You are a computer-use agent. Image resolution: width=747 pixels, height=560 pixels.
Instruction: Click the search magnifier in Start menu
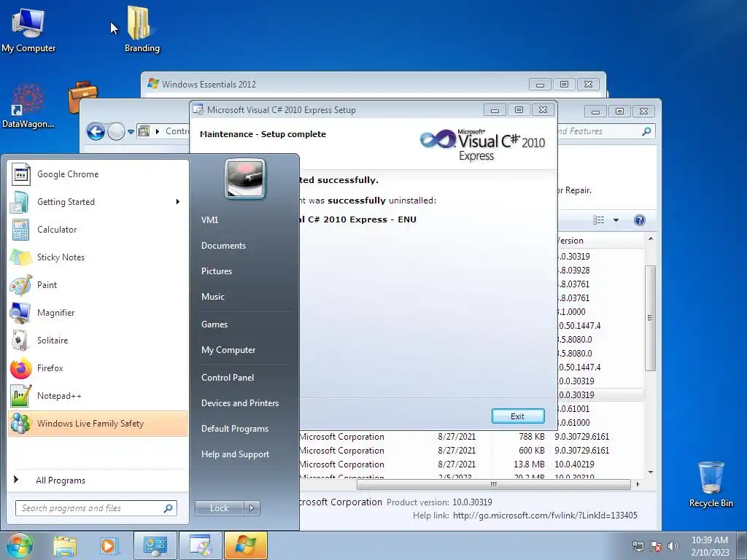(168, 508)
